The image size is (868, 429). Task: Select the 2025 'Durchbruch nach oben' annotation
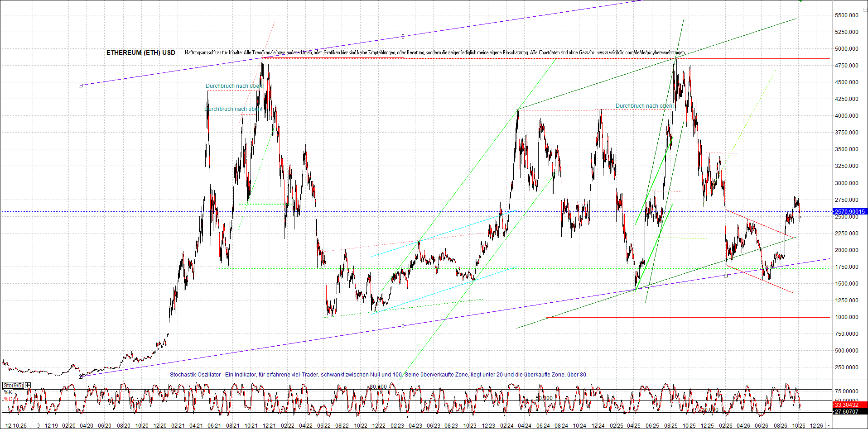coord(644,106)
